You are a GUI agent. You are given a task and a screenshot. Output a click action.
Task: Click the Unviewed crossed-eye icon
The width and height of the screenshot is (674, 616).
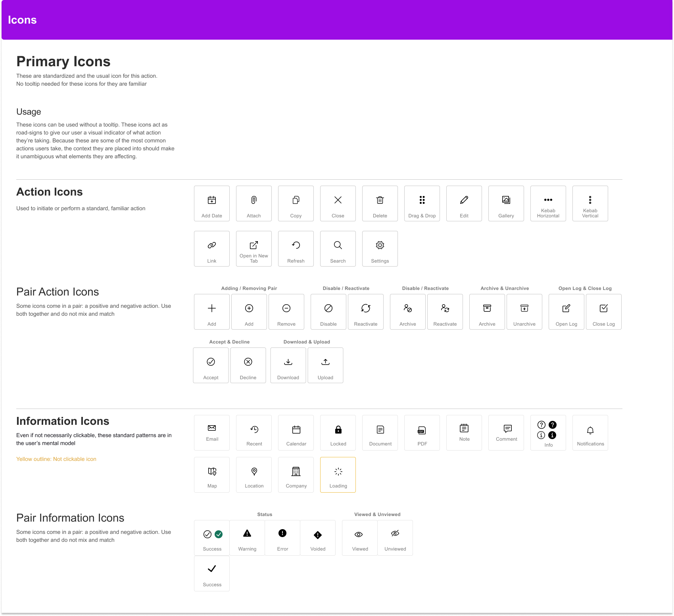[x=395, y=534]
